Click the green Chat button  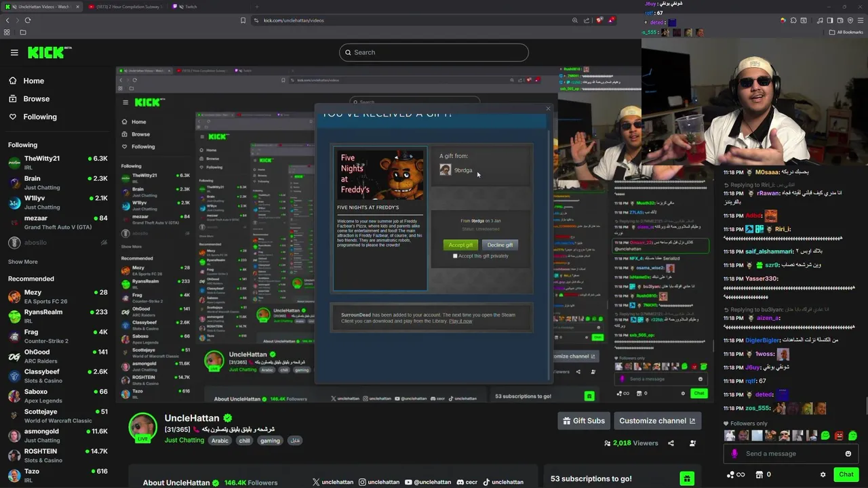[846, 474]
